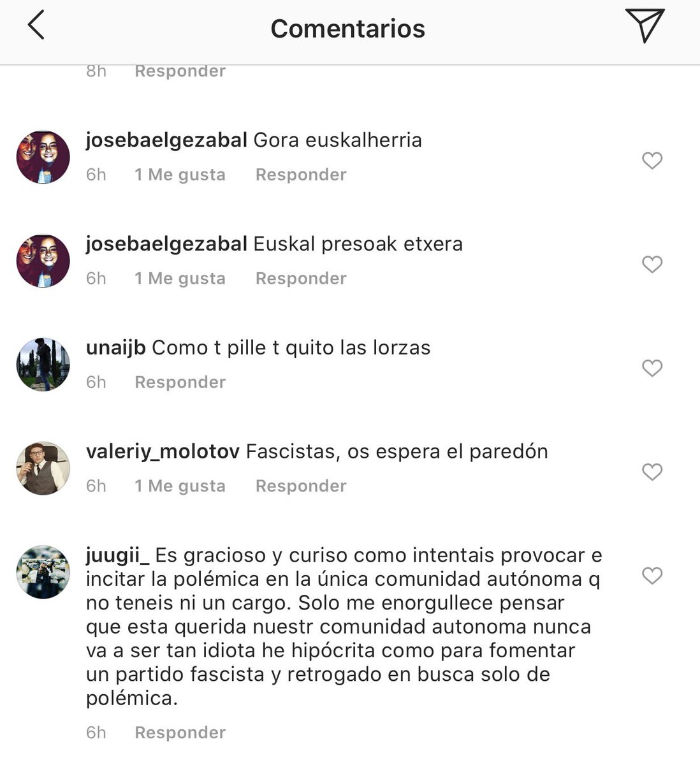Open valeriy_molotov's profile picture
Viewport: 700px width, 765px height.
point(43,469)
